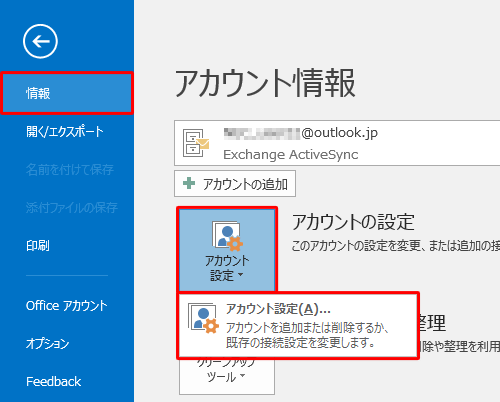This screenshot has height=402, width=500.
Task: Click the アカウントの設定 section heading
Action: [353, 222]
